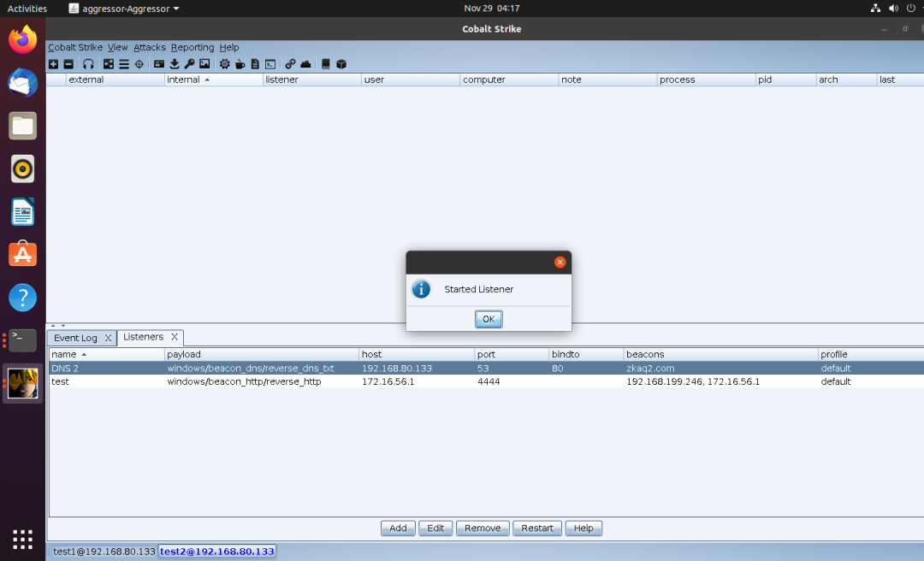Open the Help book icon in toolbar

point(326,64)
